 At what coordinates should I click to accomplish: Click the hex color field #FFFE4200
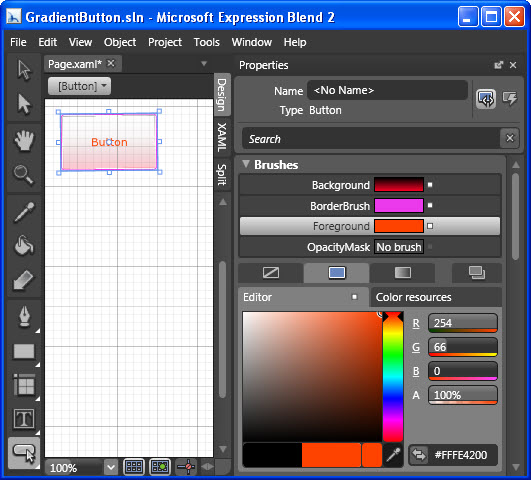(x=461, y=455)
